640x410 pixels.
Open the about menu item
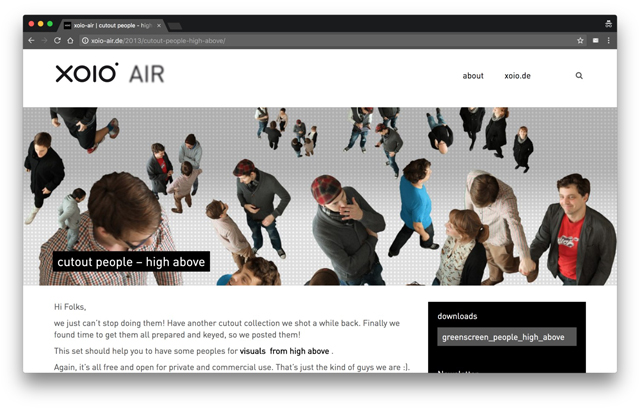473,76
